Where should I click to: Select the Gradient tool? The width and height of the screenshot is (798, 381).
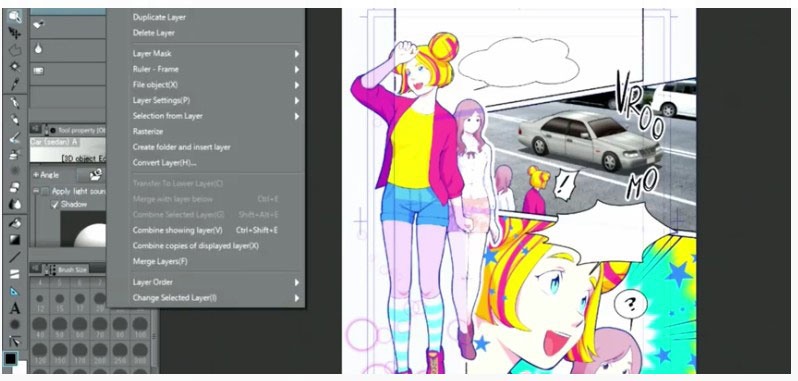(x=15, y=239)
